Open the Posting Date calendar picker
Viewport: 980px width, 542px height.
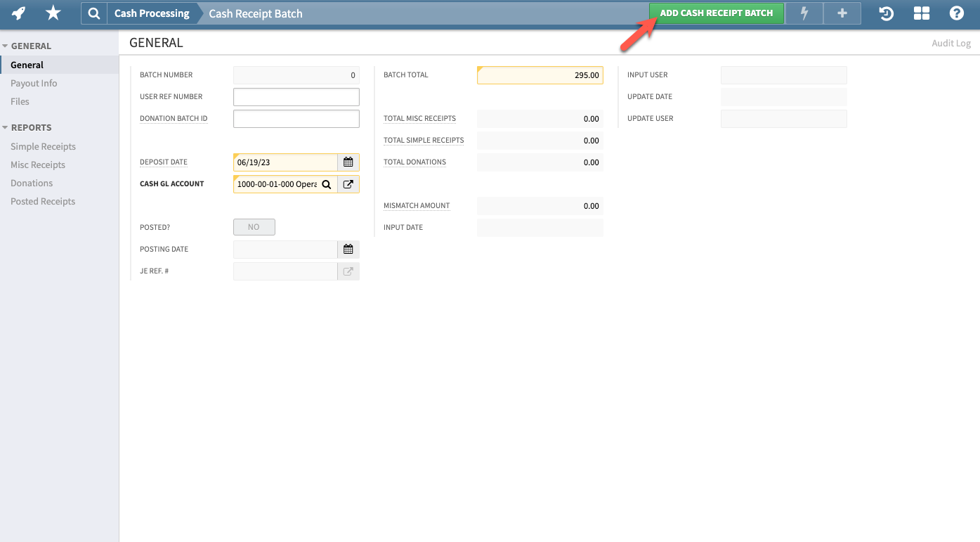point(348,249)
